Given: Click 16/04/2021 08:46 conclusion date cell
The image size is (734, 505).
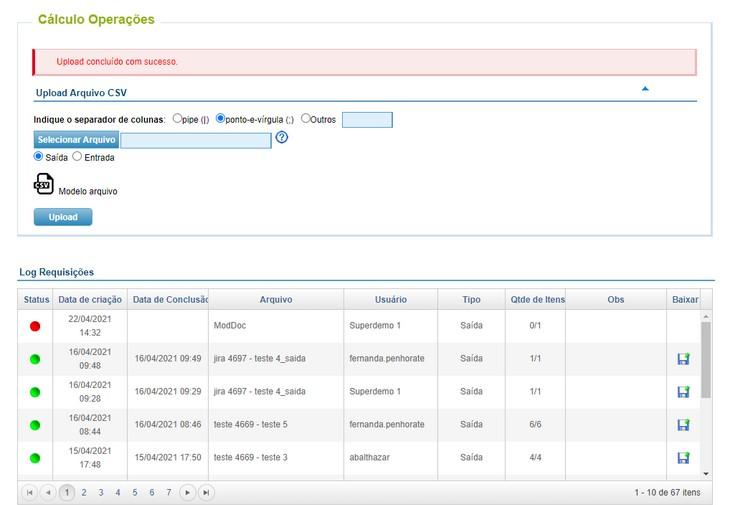Looking at the screenshot, I should [x=168, y=424].
